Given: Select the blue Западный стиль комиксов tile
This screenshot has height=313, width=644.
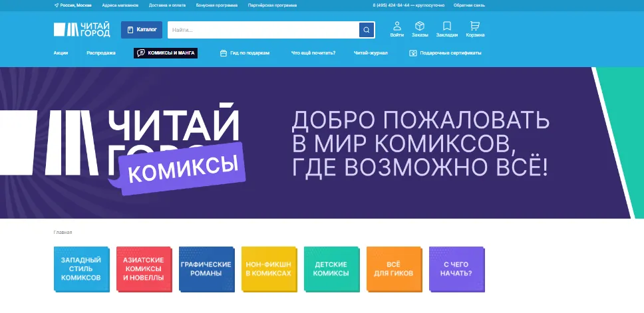Looking at the screenshot, I should pos(82,269).
